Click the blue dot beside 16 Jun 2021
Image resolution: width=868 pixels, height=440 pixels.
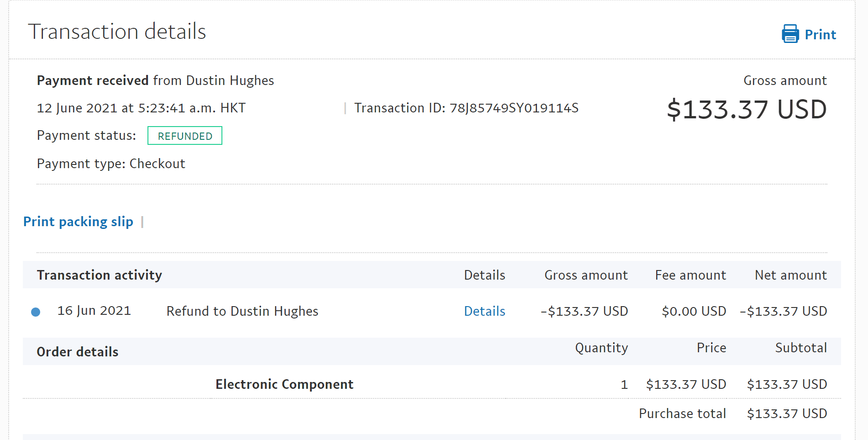point(36,312)
